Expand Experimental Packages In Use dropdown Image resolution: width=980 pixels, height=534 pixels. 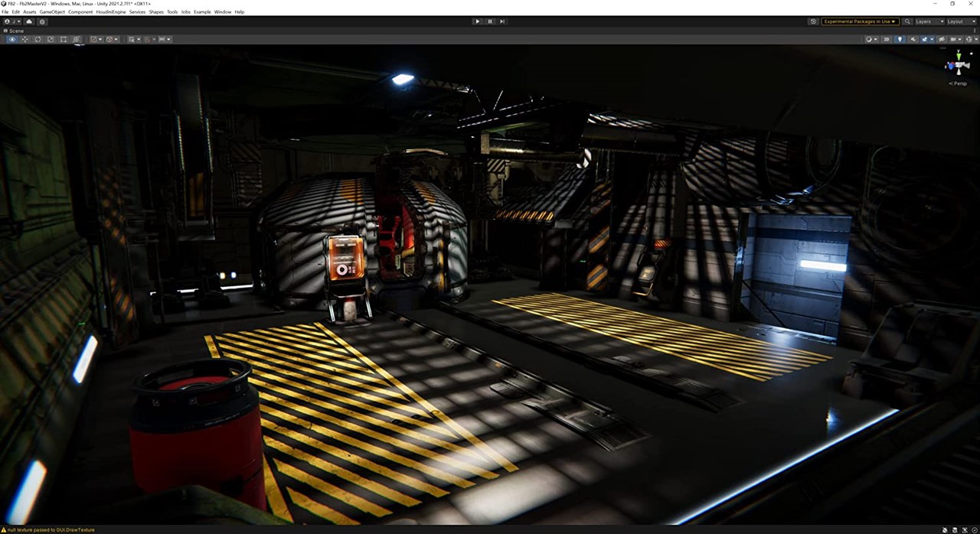tap(860, 21)
